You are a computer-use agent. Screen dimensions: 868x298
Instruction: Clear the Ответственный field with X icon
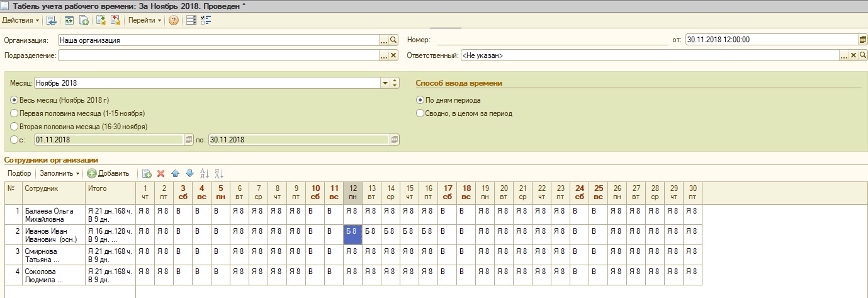(854, 55)
